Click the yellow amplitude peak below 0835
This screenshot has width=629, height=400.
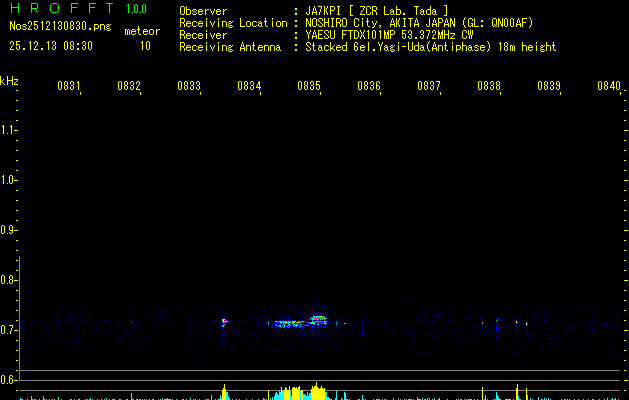tap(316, 391)
